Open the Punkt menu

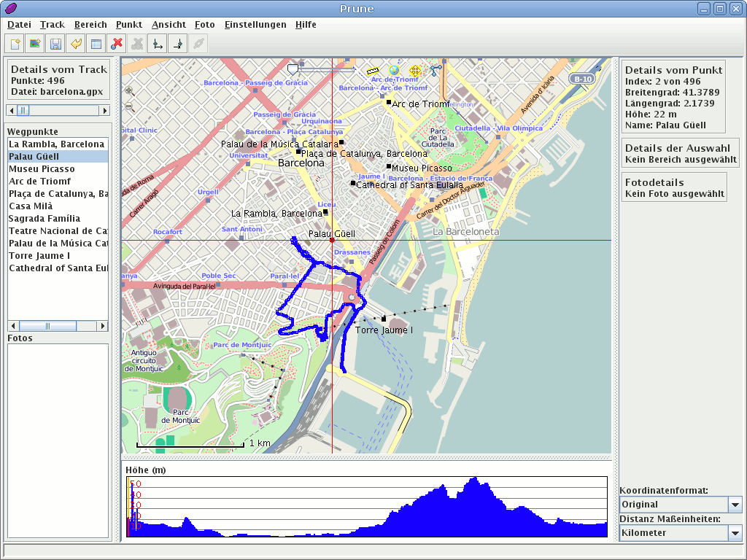coord(128,25)
